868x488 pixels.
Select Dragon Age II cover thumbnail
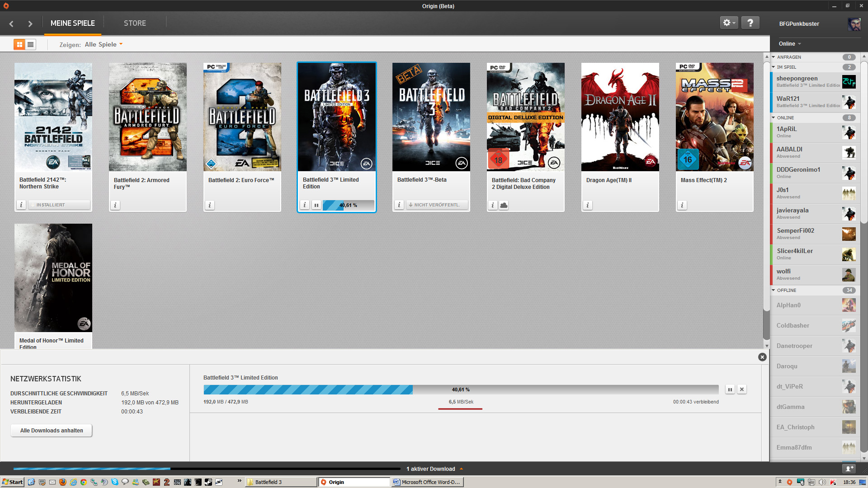point(620,117)
